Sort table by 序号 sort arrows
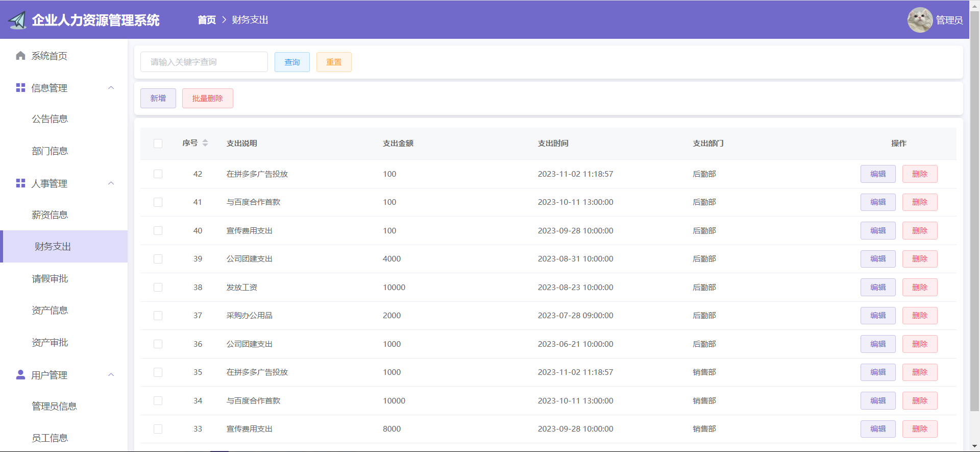 click(x=205, y=143)
